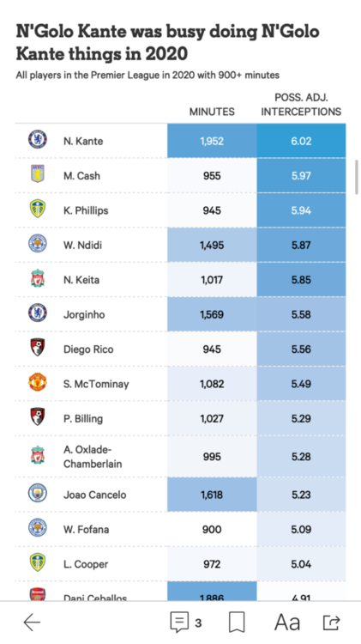Screen dimensions: 361x644
Task: Tap the share icon
Action: pyautogui.click(x=332, y=623)
